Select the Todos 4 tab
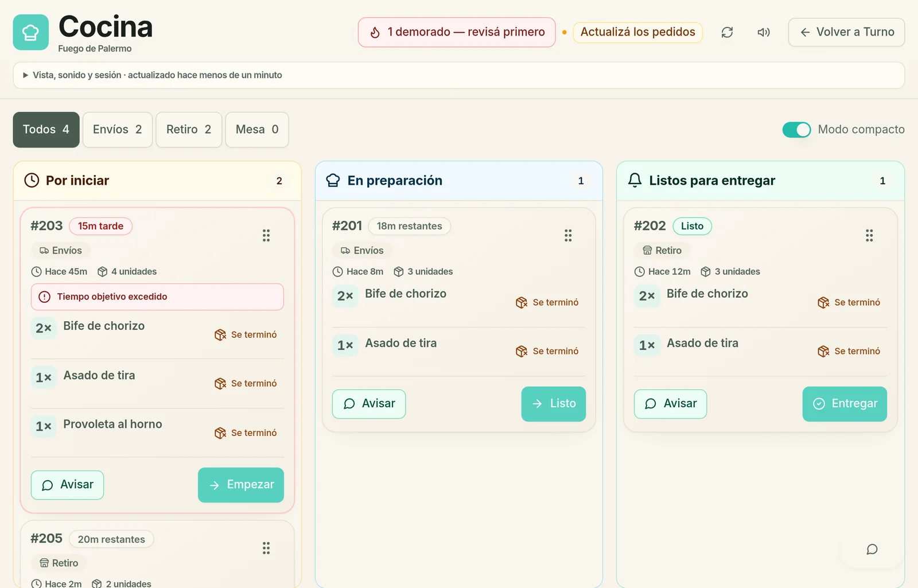 coord(46,130)
